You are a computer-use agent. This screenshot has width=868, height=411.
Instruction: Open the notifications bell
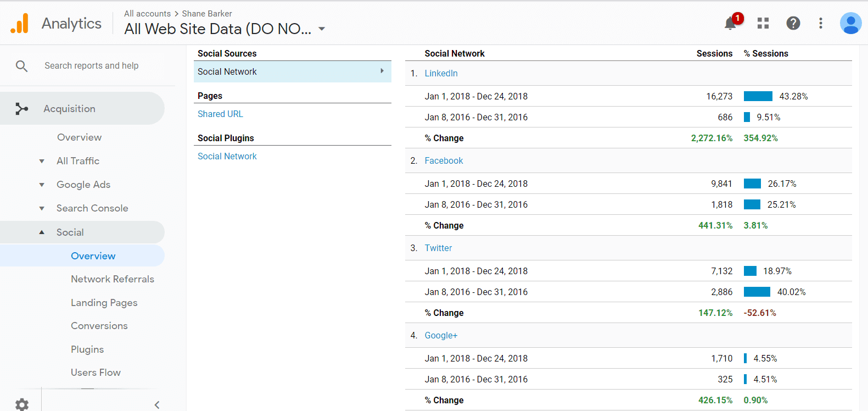click(730, 23)
